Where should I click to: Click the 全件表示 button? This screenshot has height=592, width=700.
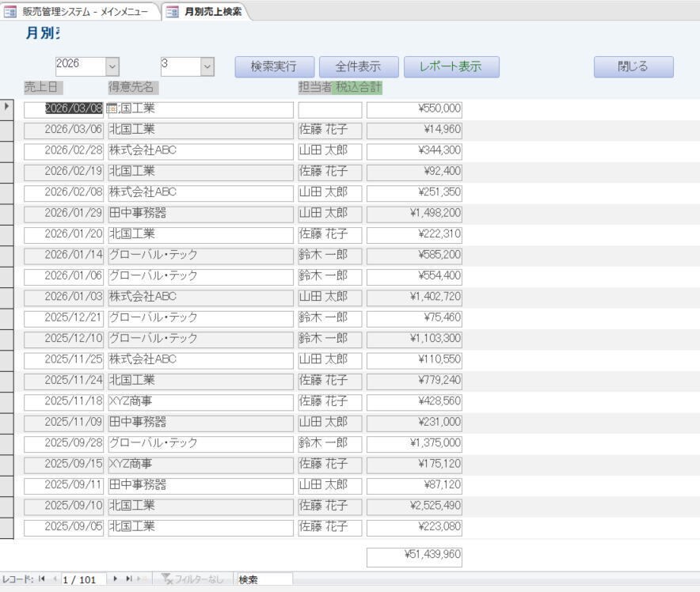click(x=359, y=67)
